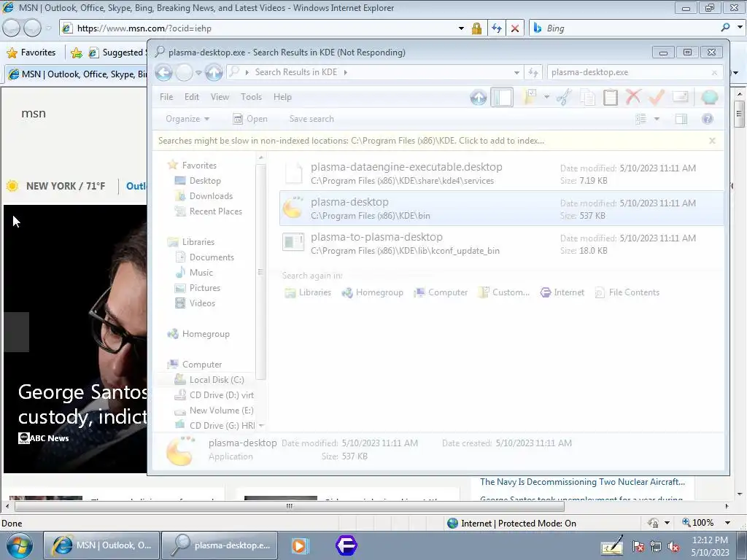Click the change view icon in Explorer
Image resolution: width=747 pixels, height=560 pixels.
pyautogui.click(x=641, y=119)
